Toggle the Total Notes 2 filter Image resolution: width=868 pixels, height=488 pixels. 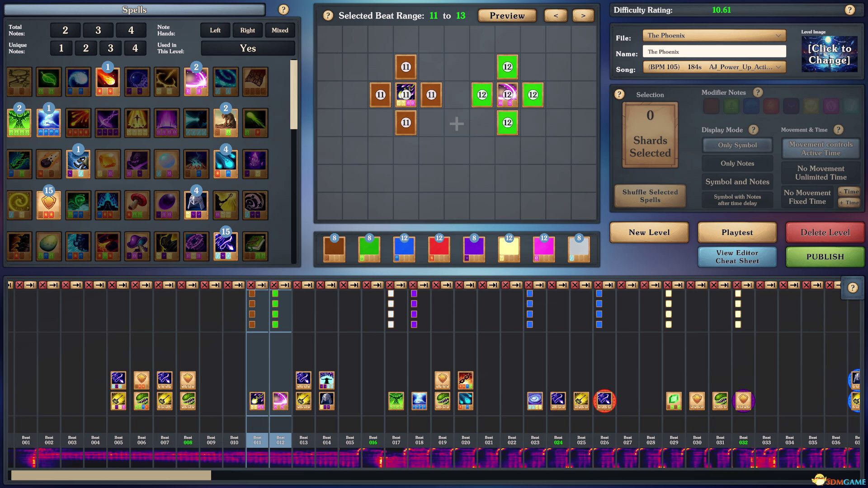pos(65,30)
